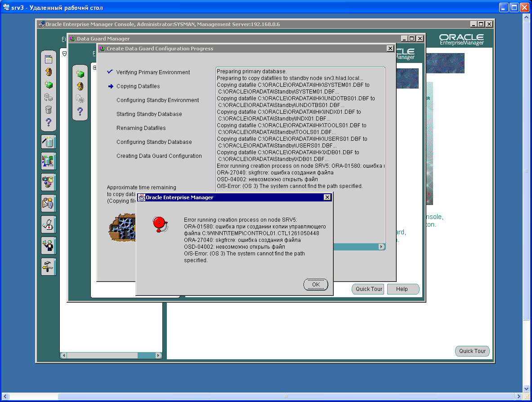Click the srv3 remote desktop title icon
Image resolution: width=532 pixels, height=402 pixels.
(x=6, y=7)
